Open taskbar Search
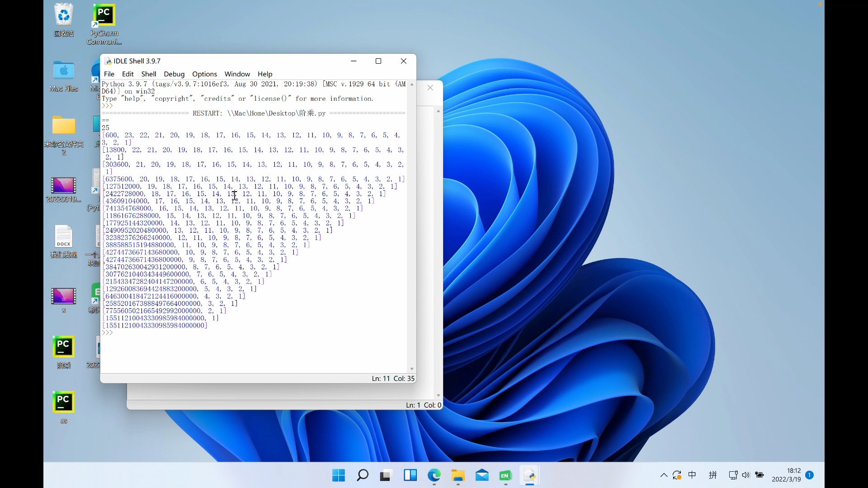Viewport: 868px width, 488px height. pos(363,475)
